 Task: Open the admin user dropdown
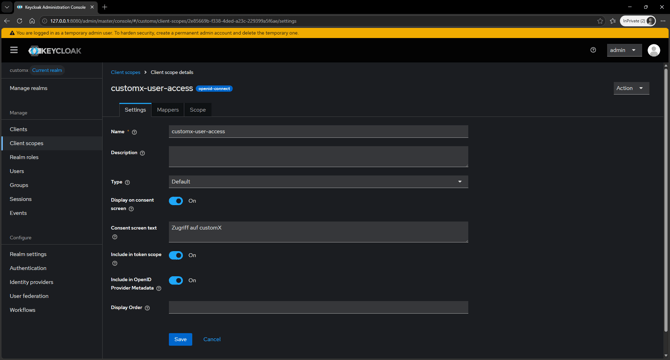point(624,50)
